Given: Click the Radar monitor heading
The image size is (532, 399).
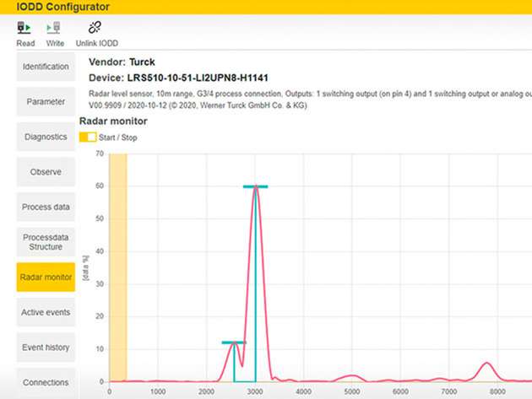Looking at the screenshot, I should [x=113, y=121].
